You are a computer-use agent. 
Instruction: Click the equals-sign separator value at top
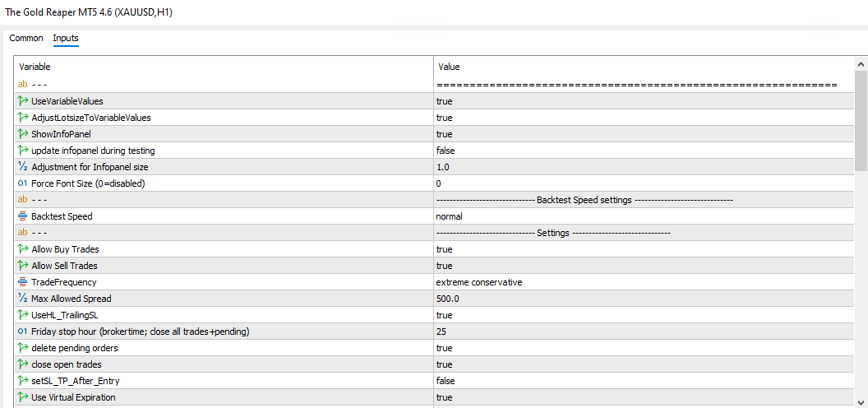click(x=636, y=85)
